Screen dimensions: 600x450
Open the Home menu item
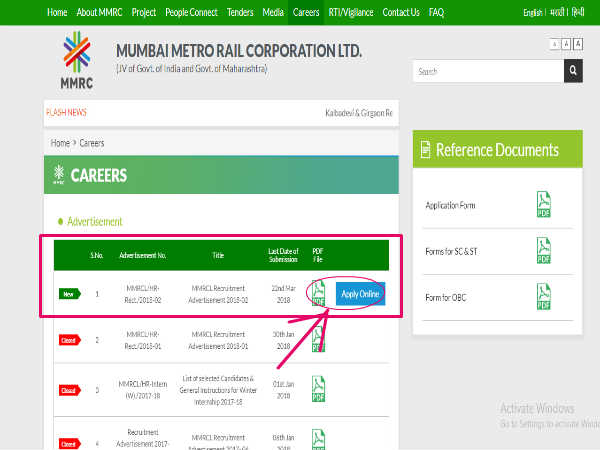pyautogui.click(x=57, y=13)
